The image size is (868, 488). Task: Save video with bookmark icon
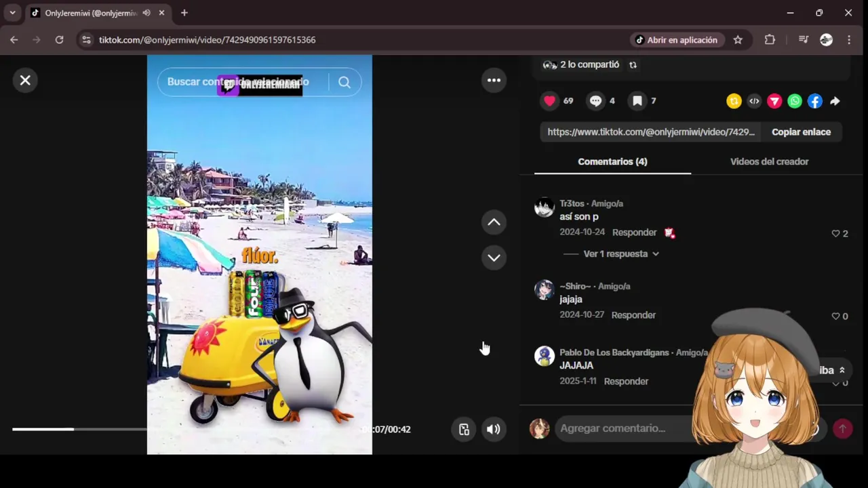point(637,101)
